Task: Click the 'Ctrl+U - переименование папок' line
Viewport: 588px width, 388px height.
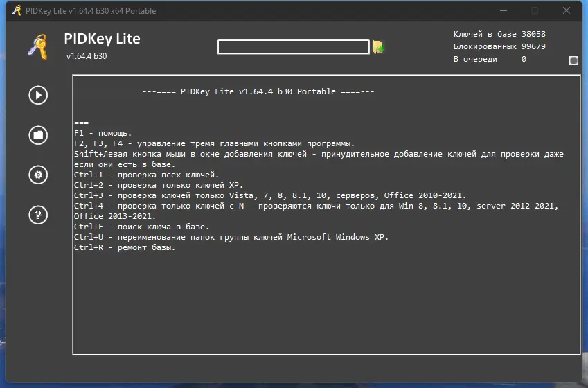Action: point(231,237)
